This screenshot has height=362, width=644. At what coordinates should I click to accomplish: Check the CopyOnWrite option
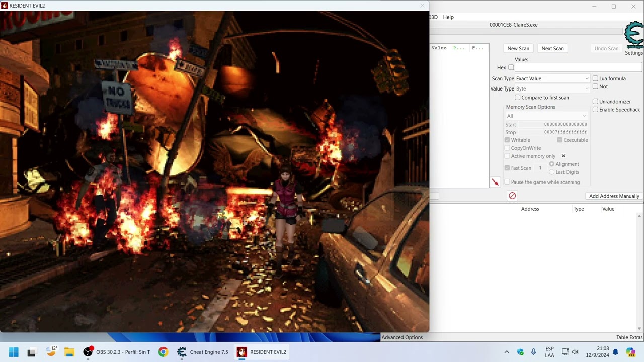507,148
